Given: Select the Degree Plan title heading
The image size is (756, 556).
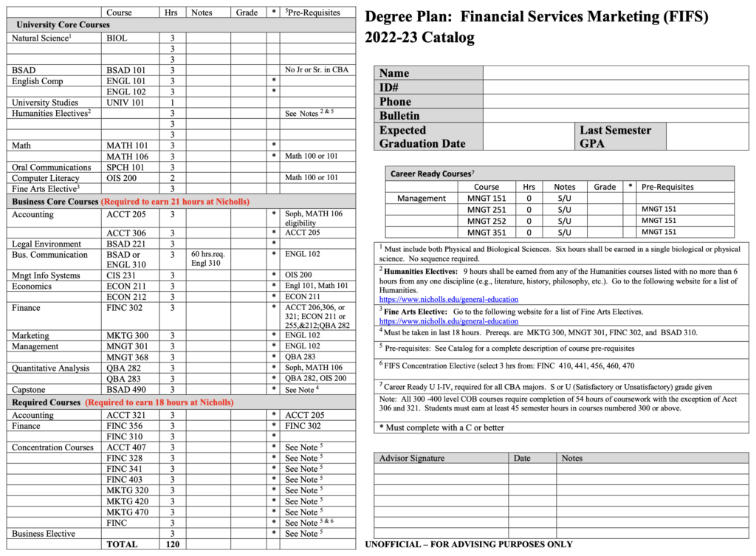Looking at the screenshot, I should (536, 27).
